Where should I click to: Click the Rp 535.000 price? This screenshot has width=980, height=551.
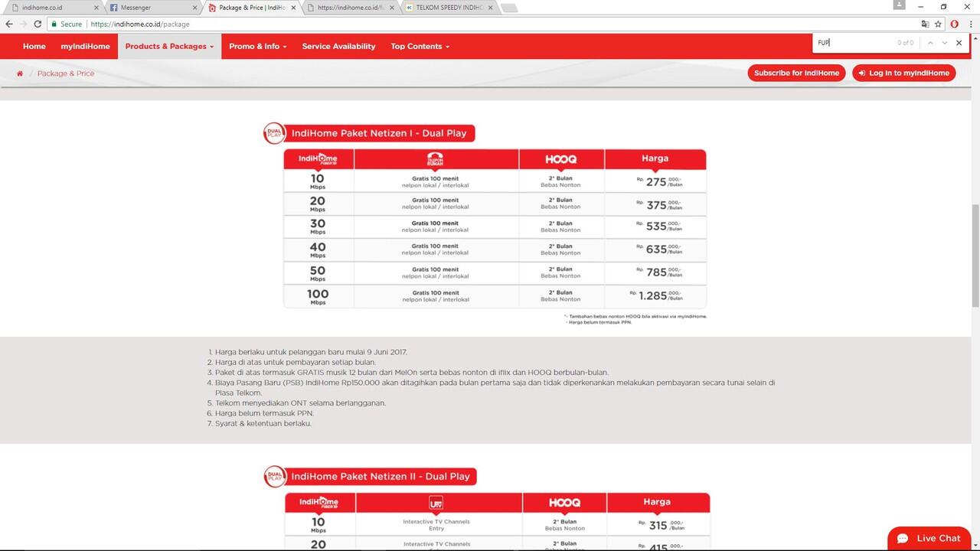pos(659,227)
